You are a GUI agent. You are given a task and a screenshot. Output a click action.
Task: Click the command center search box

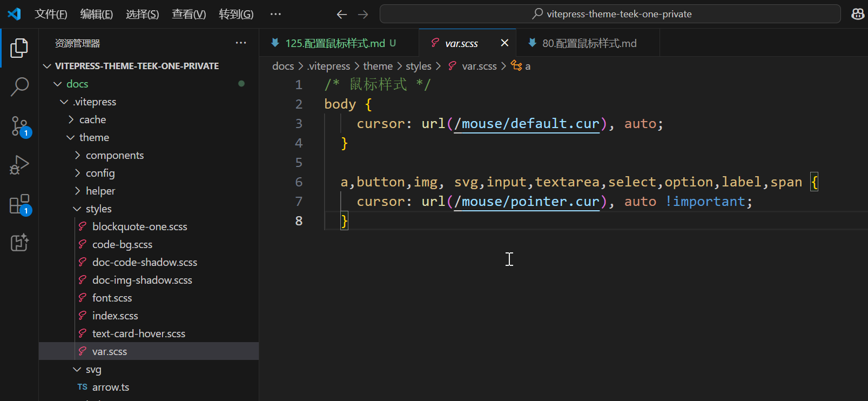[x=610, y=14]
